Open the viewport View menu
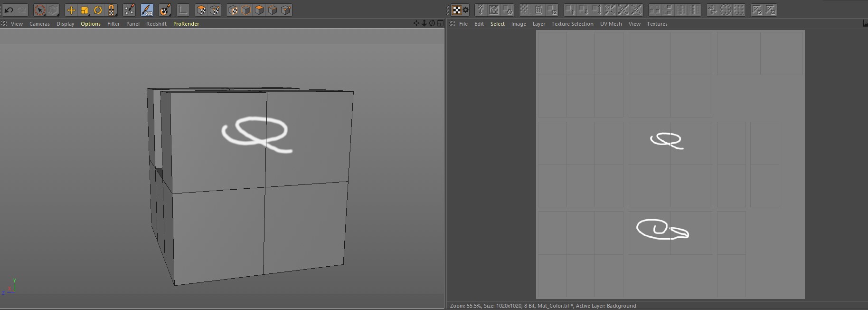This screenshot has height=310, width=868. coord(17,24)
